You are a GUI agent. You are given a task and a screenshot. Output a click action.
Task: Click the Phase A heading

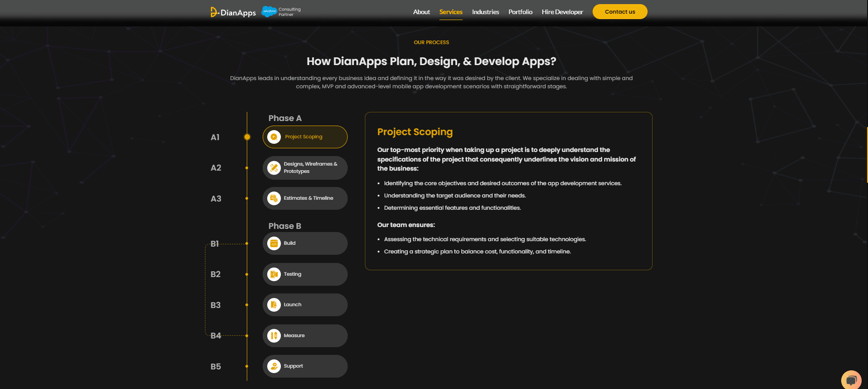(285, 118)
